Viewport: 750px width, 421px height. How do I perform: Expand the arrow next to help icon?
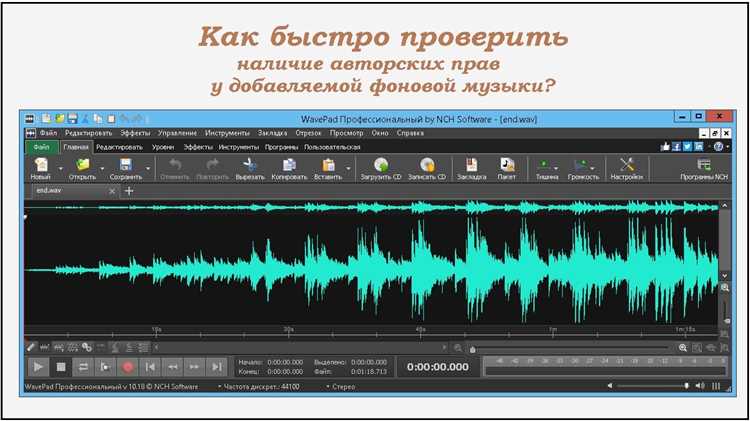click(x=728, y=147)
